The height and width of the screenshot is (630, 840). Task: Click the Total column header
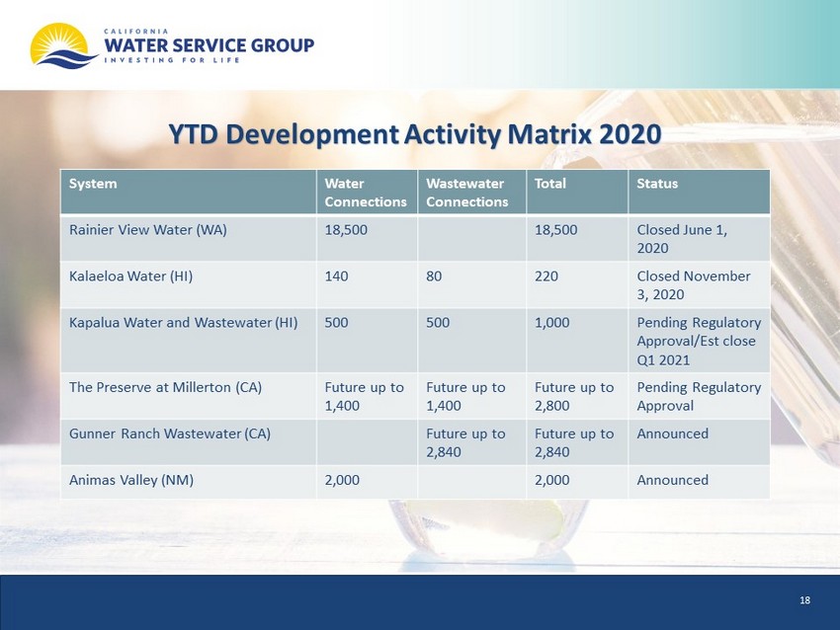click(577, 193)
